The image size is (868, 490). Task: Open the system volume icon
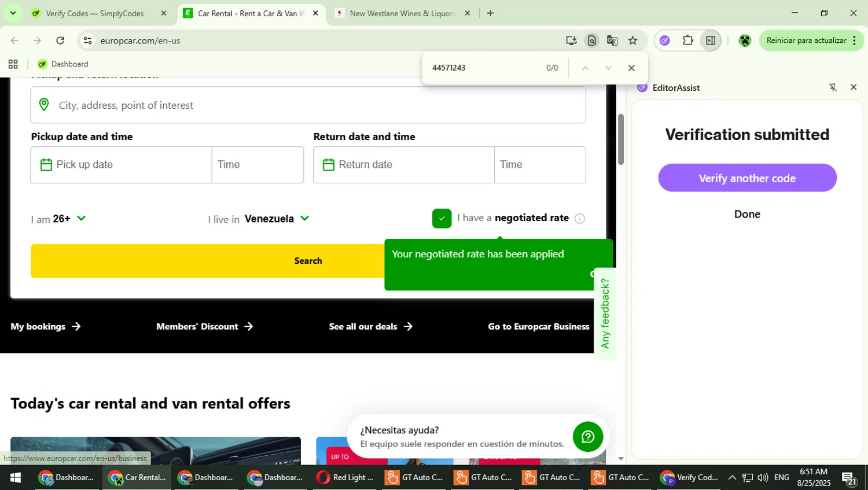(763, 478)
